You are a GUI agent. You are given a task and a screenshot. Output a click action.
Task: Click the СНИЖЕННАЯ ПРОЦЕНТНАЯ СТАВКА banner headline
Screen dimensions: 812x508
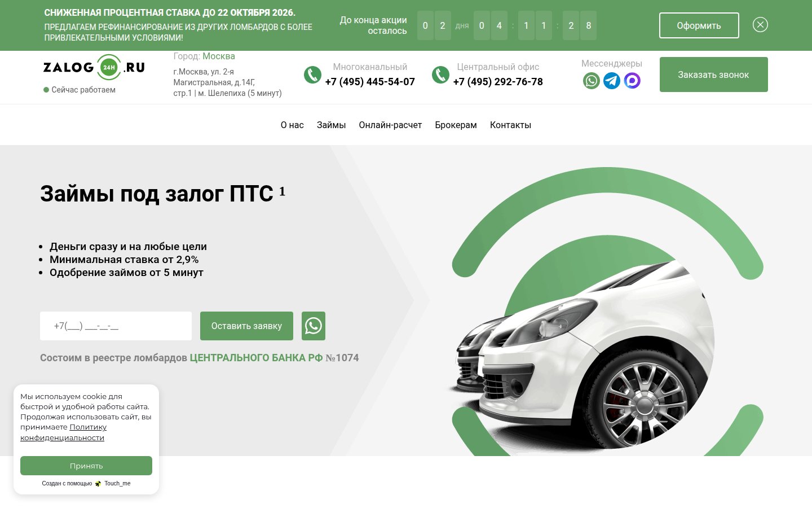coord(170,12)
